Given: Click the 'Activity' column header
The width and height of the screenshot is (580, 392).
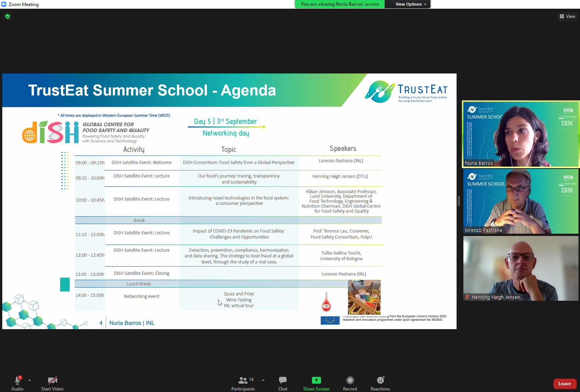Looking at the screenshot, I should tap(134, 150).
